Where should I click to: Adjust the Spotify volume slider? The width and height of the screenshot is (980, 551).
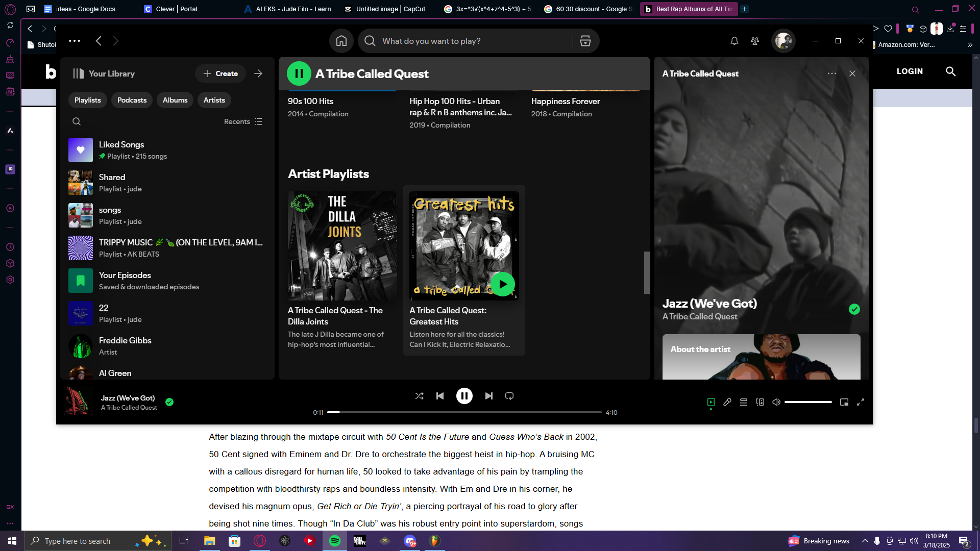808,402
